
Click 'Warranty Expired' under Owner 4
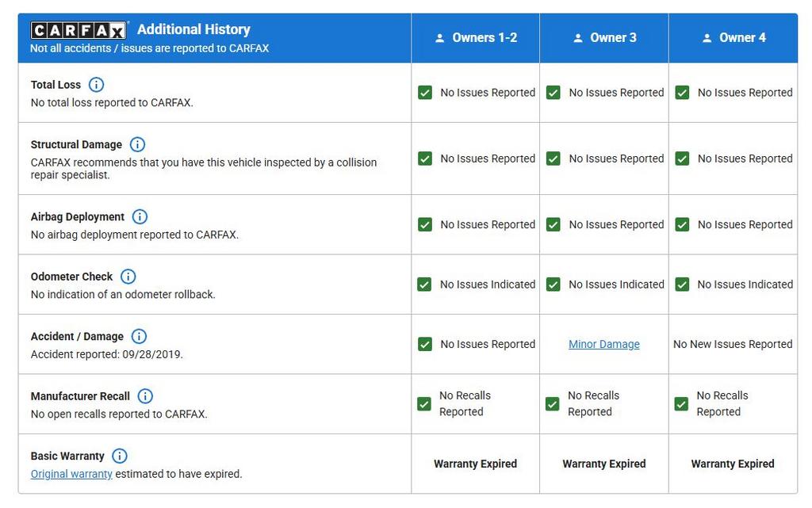[733, 464]
